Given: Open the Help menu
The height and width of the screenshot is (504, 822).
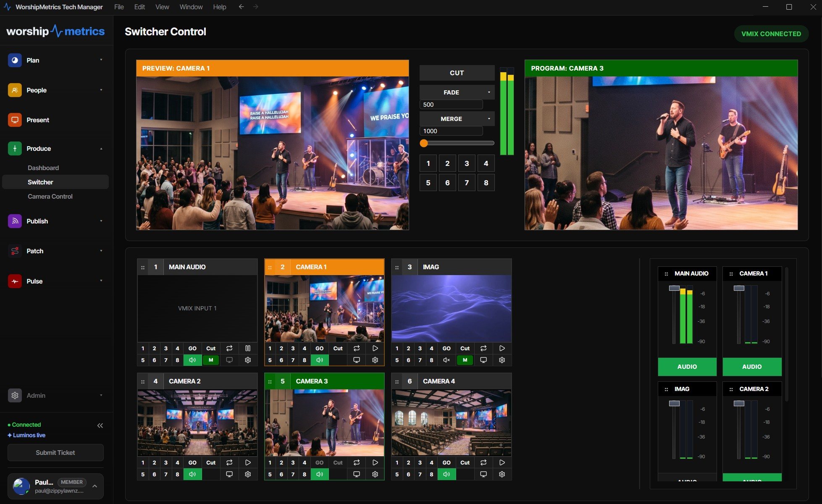Looking at the screenshot, I should point(219,7).
